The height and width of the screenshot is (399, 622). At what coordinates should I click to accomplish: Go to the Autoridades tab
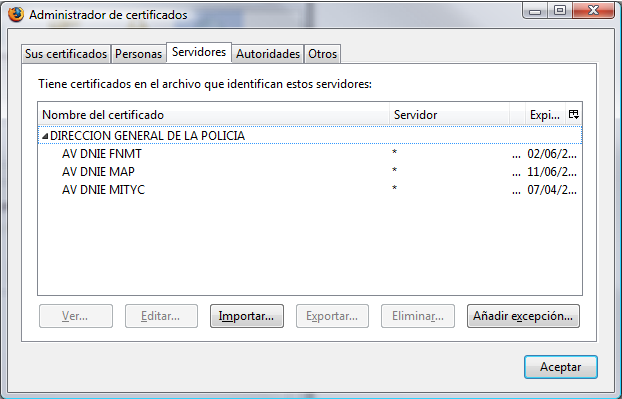pos(268,54)
